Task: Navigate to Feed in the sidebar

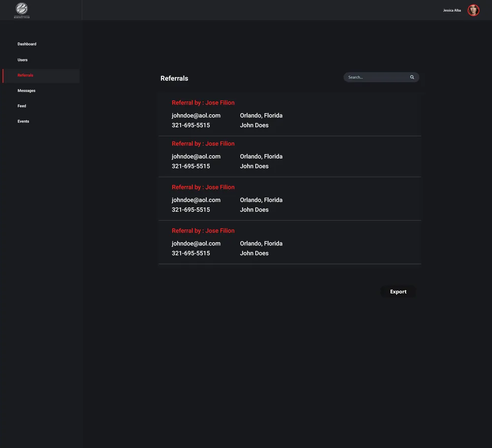Action: (x=22, y=106)
